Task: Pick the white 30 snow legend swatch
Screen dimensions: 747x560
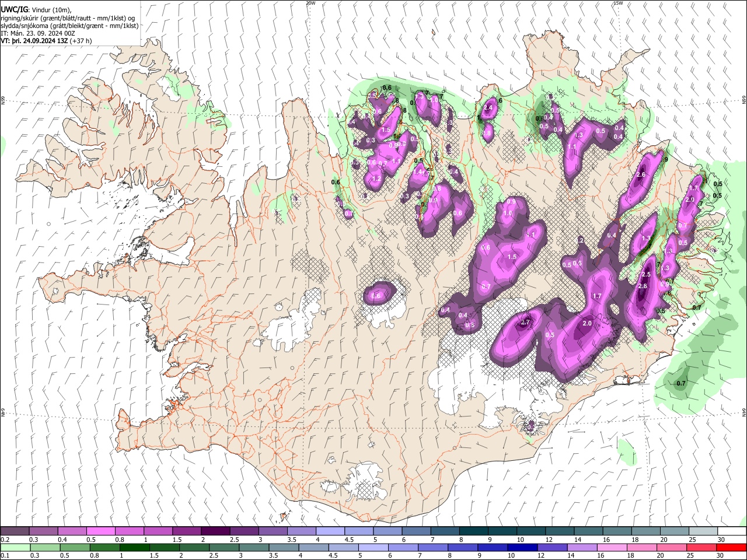Action: click(x=732, y=531)
